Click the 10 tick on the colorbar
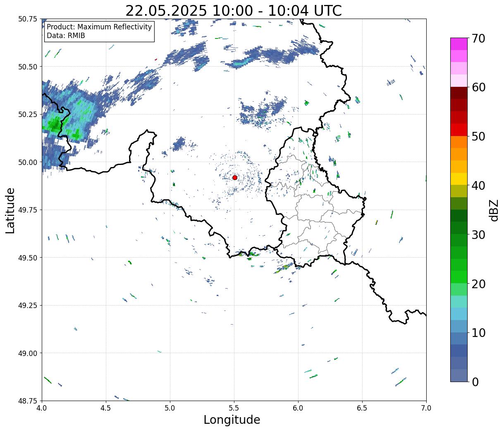The width and height of the screenshot is (504, 430). click(479, 332)
